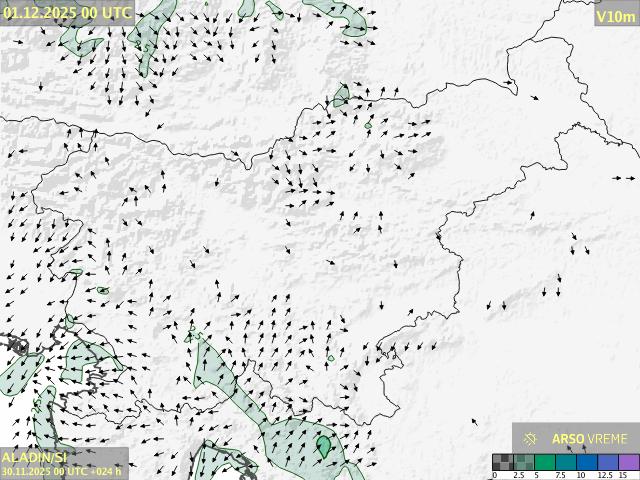The height and width of the screenshot is (480, 640).
Task: Click the ALADIN/SI model label
Action: coord(35,456)
